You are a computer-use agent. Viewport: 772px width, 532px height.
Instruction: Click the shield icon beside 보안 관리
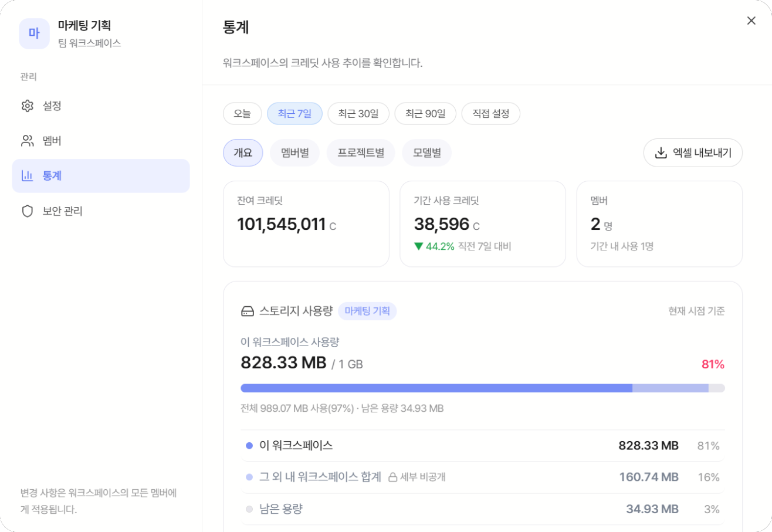click(28, 211)
